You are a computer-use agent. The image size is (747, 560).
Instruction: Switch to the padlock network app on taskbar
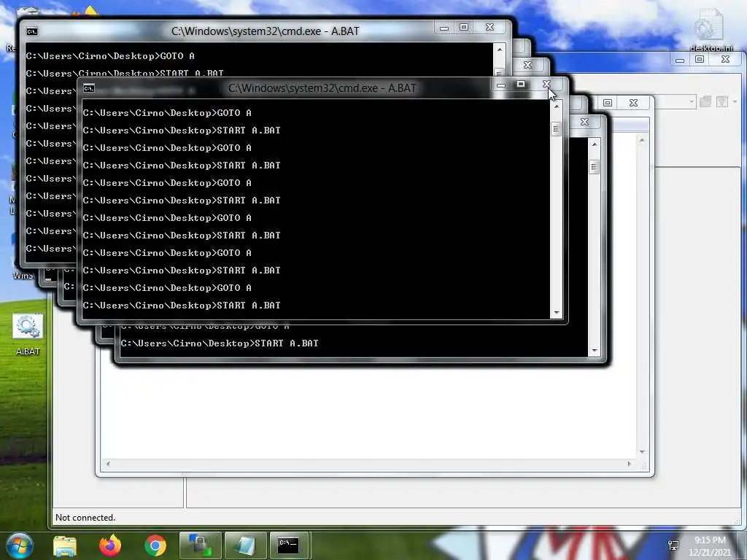200,545
